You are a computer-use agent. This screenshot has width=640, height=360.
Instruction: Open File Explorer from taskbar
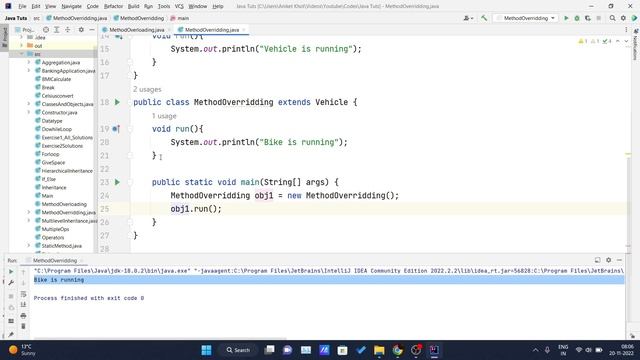(x=379, y=350)
